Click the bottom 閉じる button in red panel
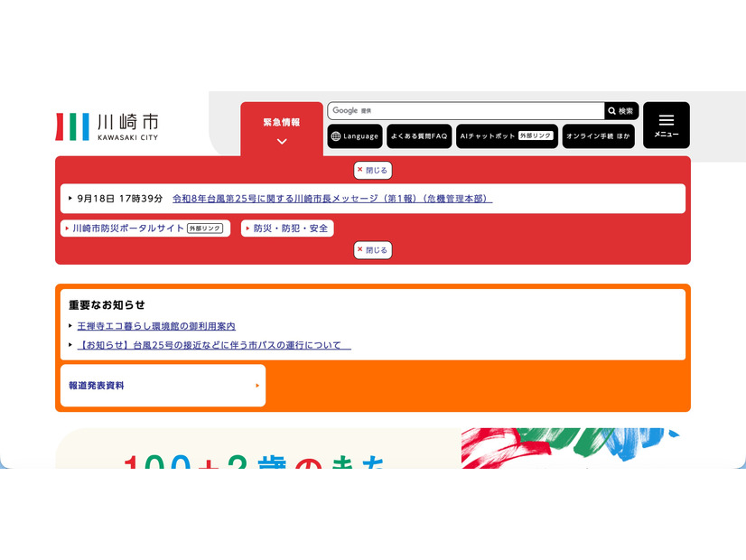Viewport: 746px width, 560px height. 372,250
